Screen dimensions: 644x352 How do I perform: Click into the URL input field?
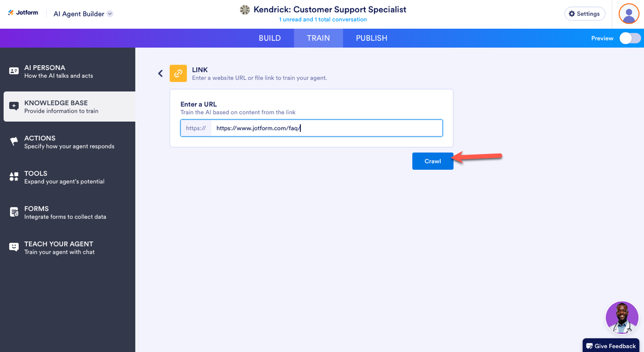[326, 128]
